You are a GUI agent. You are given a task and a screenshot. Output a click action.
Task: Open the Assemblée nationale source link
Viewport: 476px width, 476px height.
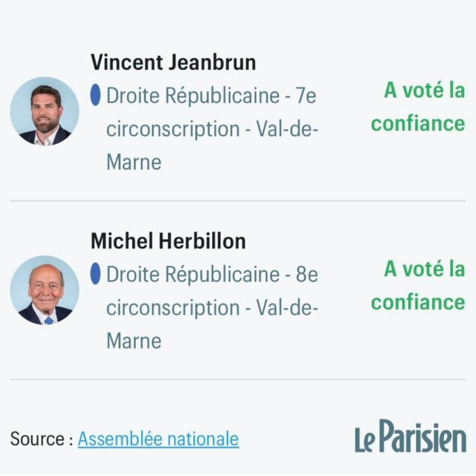pos(158,439)
